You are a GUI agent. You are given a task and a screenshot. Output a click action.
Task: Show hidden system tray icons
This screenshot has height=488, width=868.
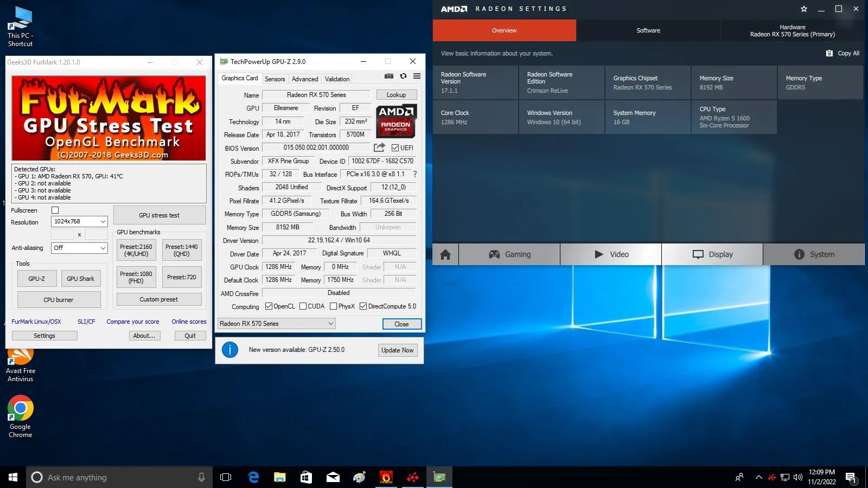pos(758,477)
